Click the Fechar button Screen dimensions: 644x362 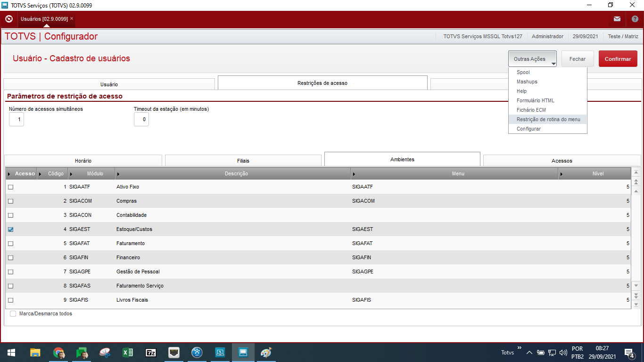578,59
